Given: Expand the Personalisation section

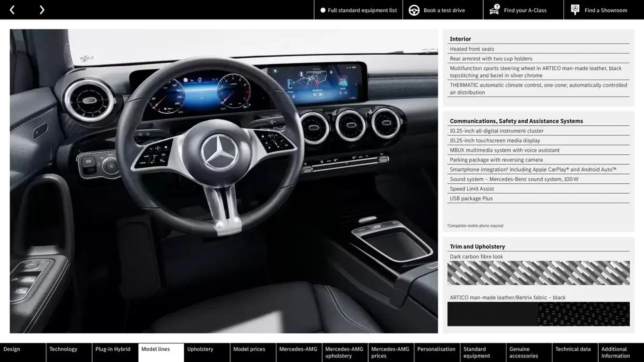Looking at the screenshot, I should click(x=436, y=352).
